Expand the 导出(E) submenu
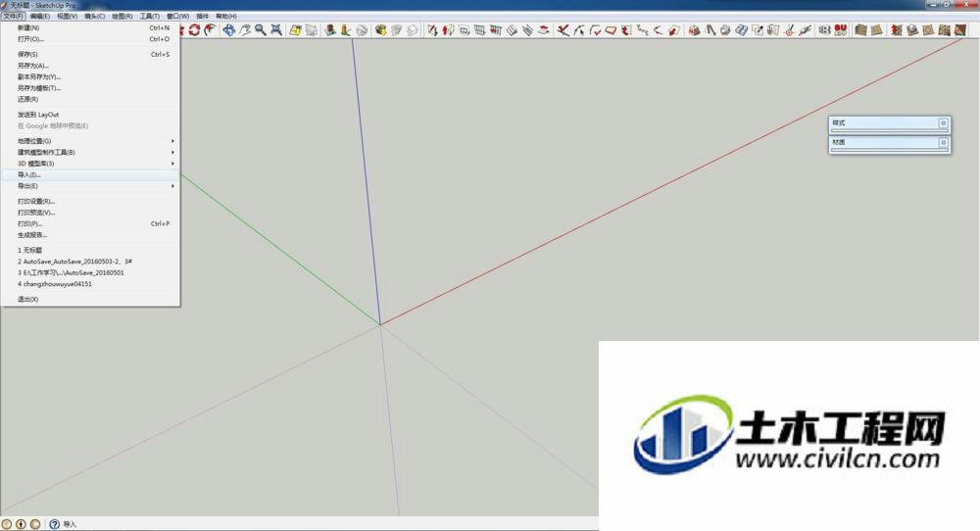Viewport: 980px width, 531px height. click(x=90, y=186)
